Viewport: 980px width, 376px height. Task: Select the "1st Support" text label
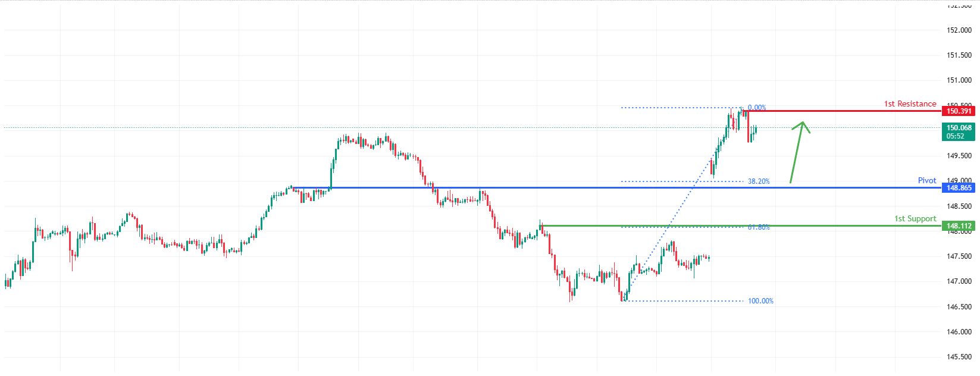point(915,218)
